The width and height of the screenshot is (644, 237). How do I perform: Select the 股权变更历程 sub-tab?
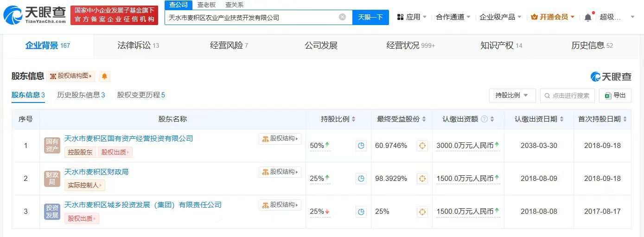[x=141, y=95]
